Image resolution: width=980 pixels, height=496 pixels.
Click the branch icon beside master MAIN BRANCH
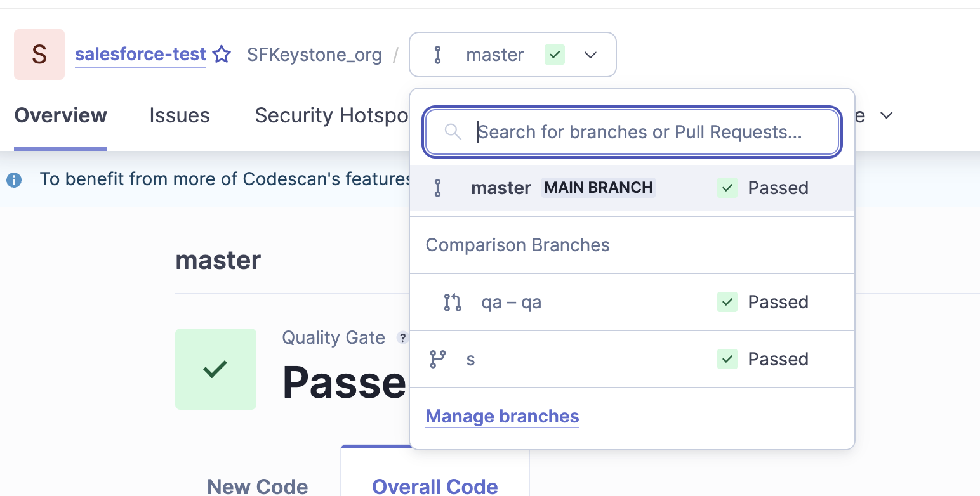click(x=437, y=188)
